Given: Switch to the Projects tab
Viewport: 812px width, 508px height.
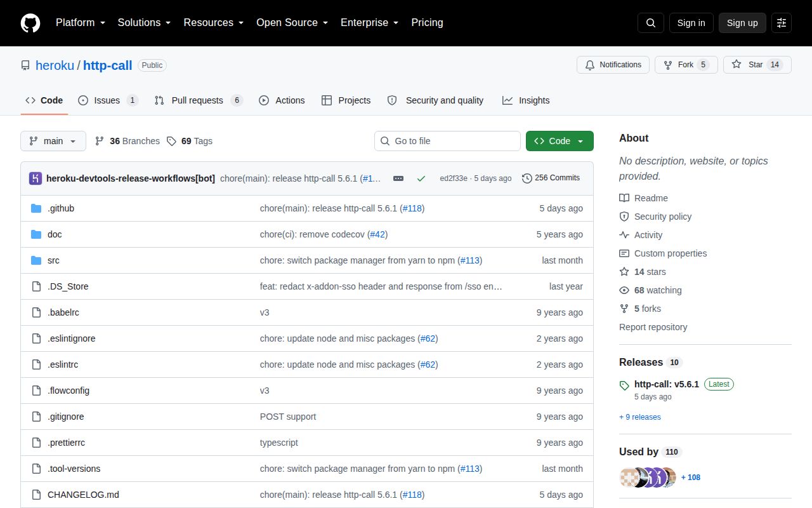Looking at the screenshot, I should pos(346,100).
